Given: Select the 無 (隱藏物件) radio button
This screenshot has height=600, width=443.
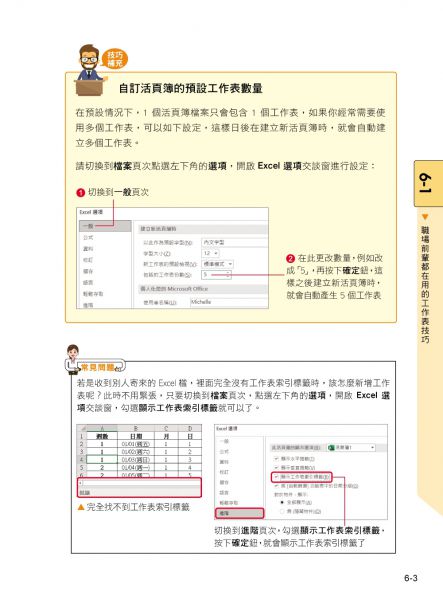Looking at the screenshot, I should (282, 511).
